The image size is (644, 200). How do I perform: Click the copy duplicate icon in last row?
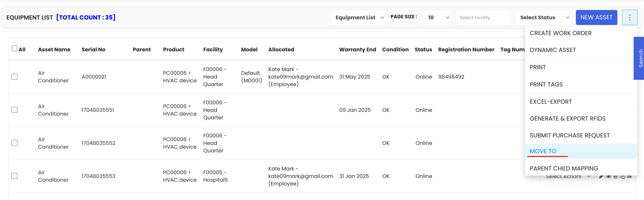[623, 177]
